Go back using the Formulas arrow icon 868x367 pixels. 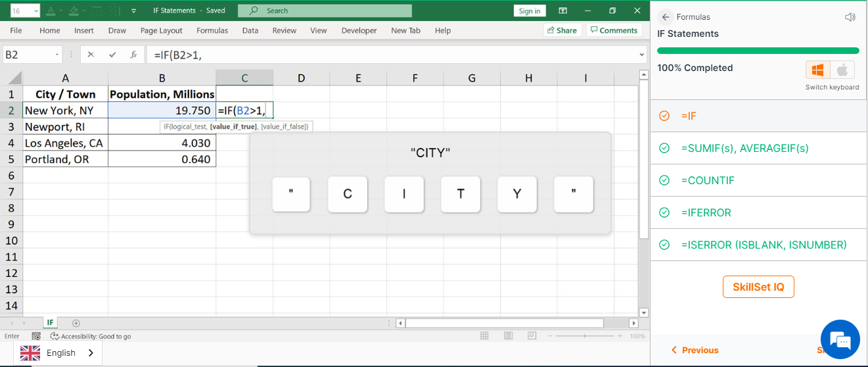(666, 17)
